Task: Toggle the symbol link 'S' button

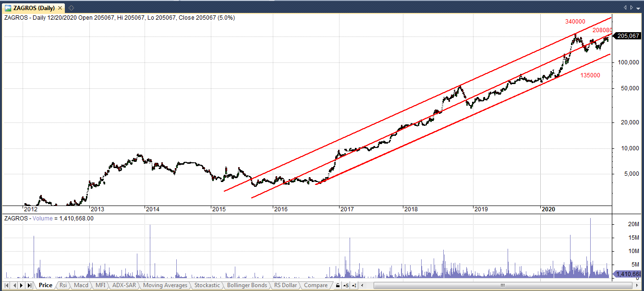Action: click(346, 285)
